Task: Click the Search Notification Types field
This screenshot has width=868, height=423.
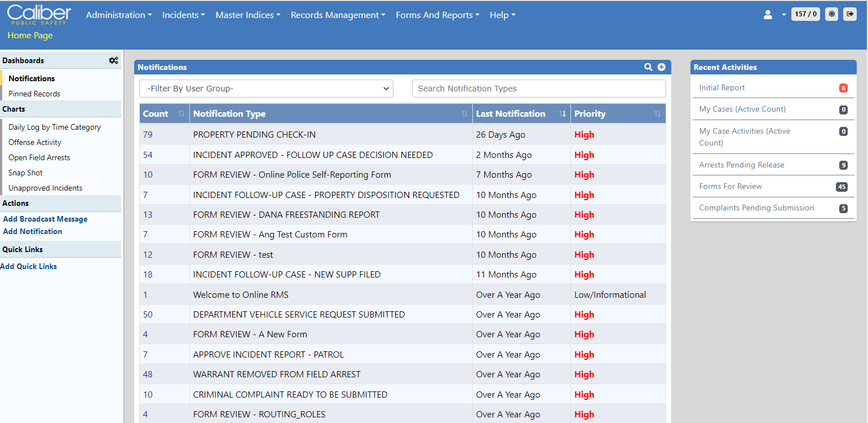Action: pyautogui.click(x=538, y=89)
